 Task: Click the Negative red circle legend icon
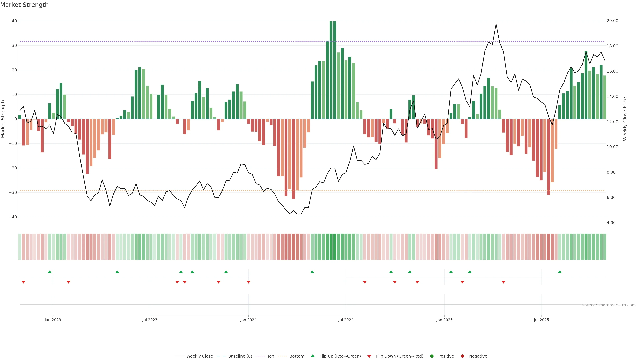tap(462, 356)
